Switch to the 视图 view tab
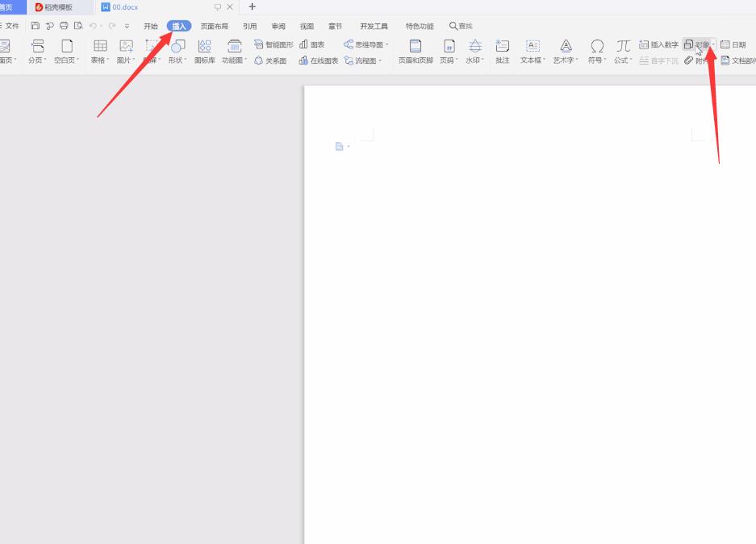 pyautogui.click(x=307, y=26)
